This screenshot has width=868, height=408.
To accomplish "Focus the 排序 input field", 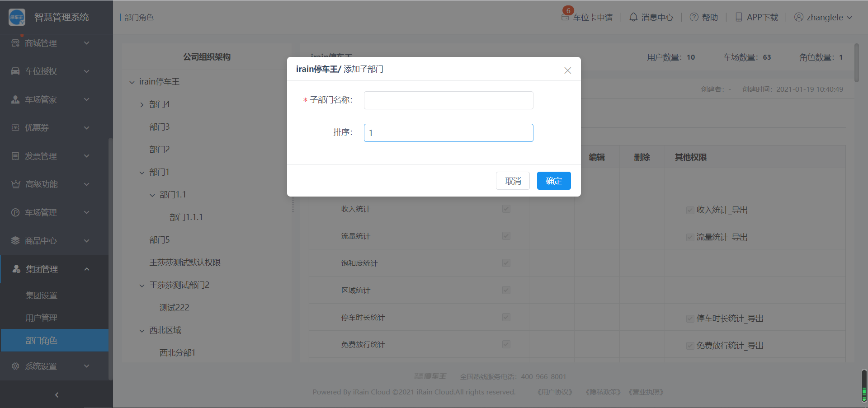I will pyautogui.click(x=448, y=133).
